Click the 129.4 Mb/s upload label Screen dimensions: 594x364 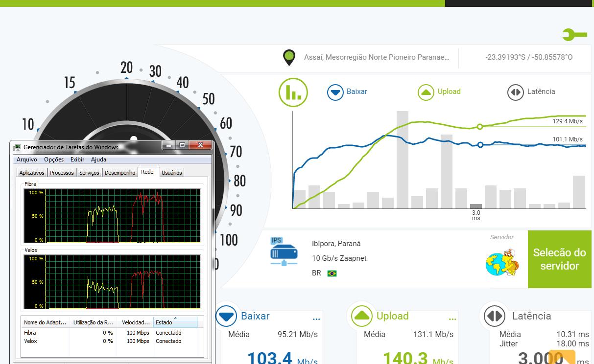568,121
